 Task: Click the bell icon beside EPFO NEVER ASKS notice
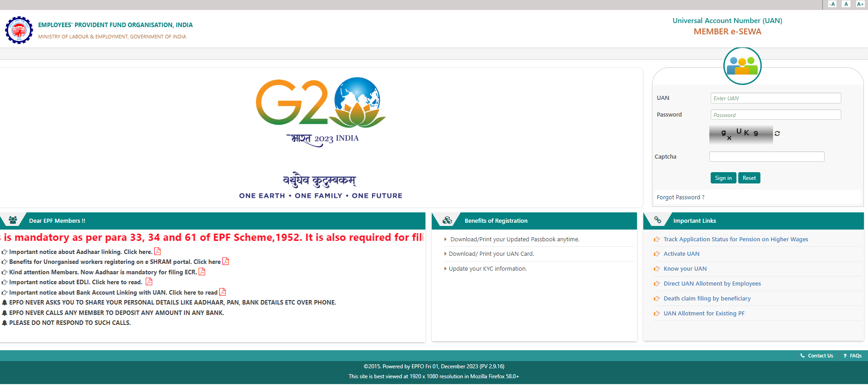click(5, 302)
